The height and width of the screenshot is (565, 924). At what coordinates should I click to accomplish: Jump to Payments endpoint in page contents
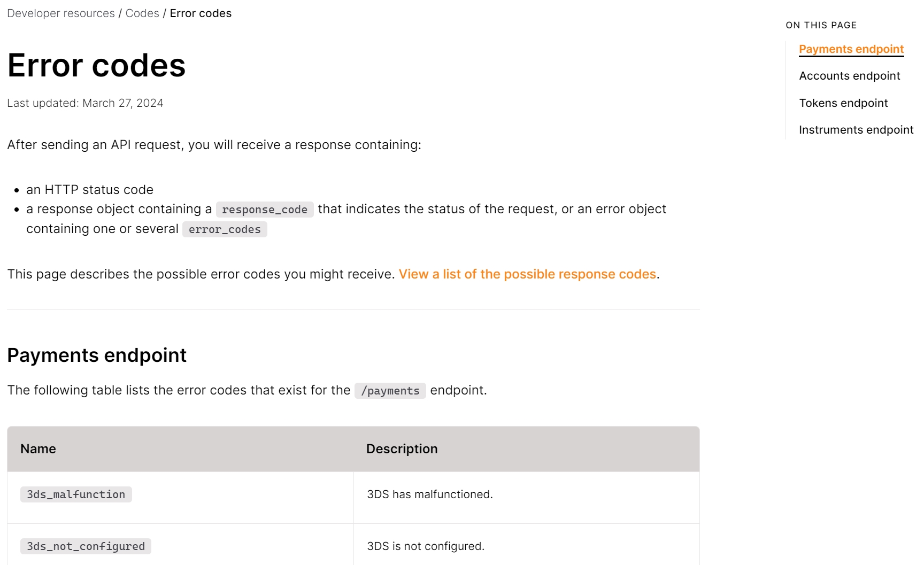click(x=851, y=49)
